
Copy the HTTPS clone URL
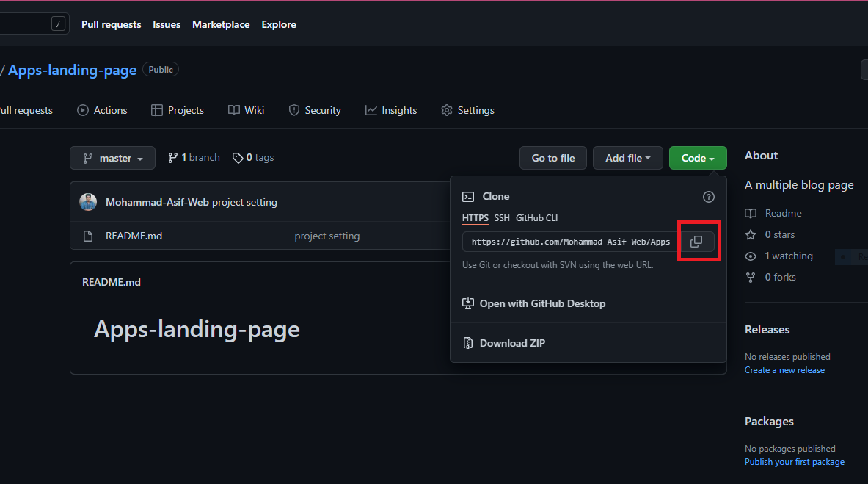click(696, 242)
